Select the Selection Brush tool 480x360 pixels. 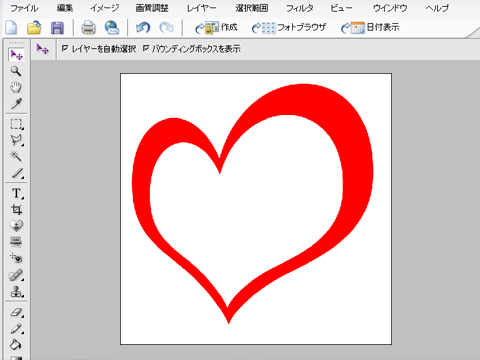coord(17,173)
